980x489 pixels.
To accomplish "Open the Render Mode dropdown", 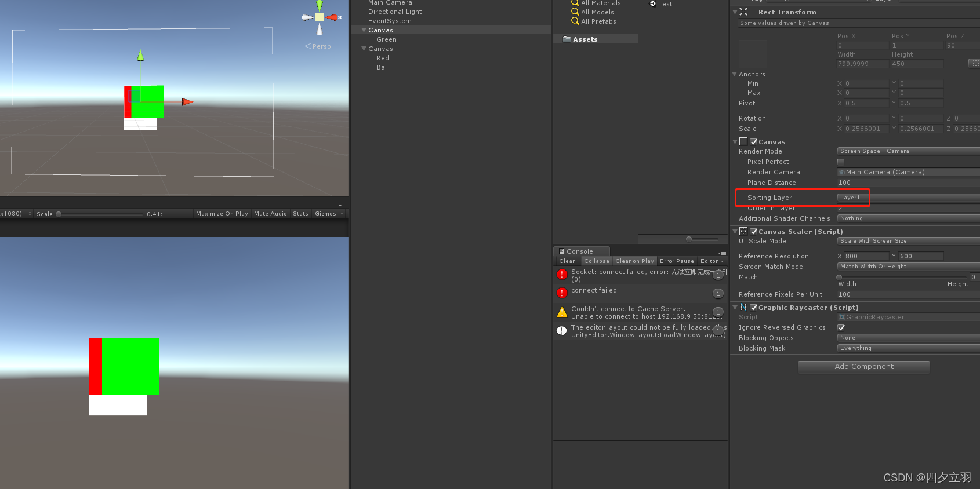I will coord(909,151).
